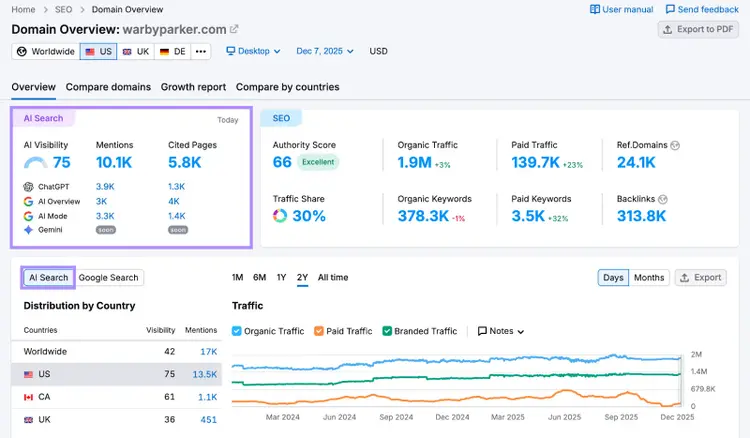Screen dimensions: 750x438
Task: Toggle the Paid Traffic checkbox
Action: pyautogui.click(x=319, y=331)
